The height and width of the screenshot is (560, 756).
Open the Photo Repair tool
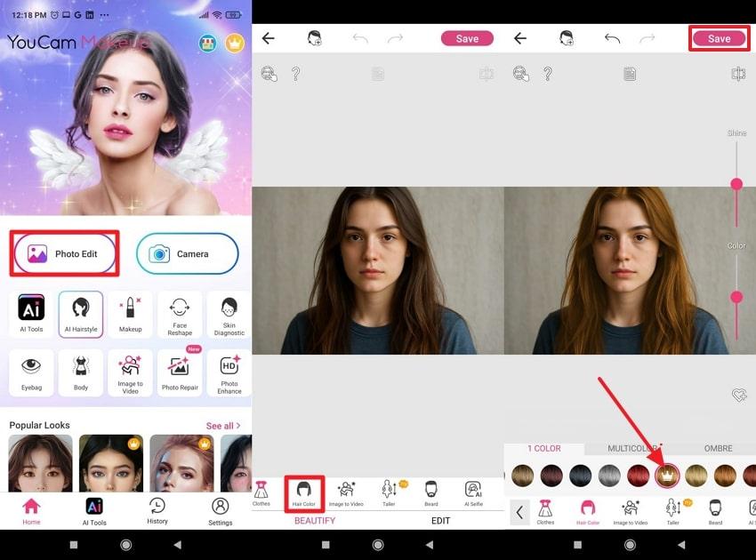point(179,372)
